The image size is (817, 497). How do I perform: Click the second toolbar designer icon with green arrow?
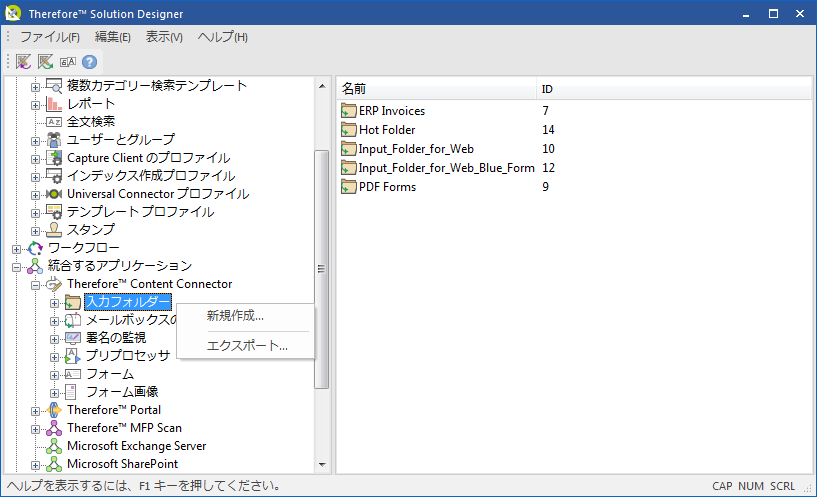coord(45,62)
